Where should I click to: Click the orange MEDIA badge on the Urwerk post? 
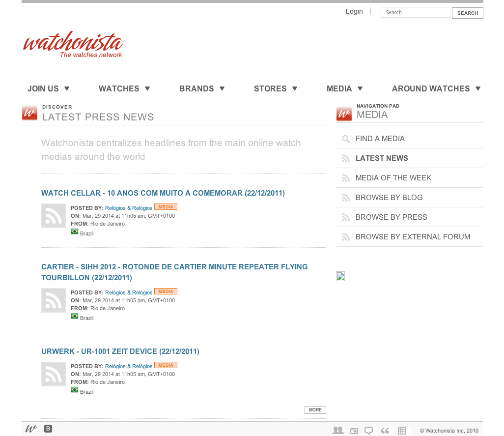click(x=166, y=365)
